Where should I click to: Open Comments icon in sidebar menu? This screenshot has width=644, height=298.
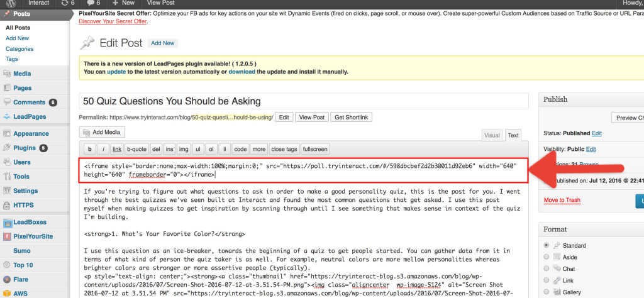click(7, 102)
